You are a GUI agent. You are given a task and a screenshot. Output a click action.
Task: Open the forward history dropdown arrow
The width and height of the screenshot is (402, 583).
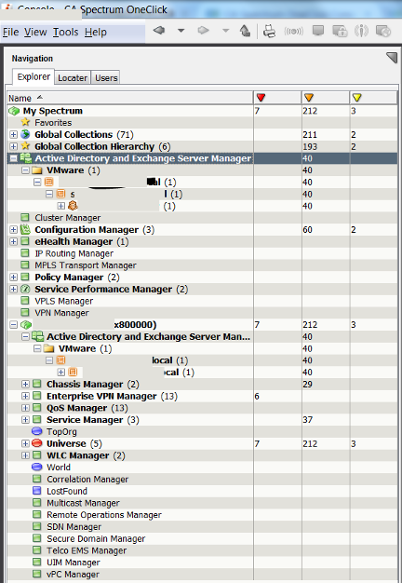point(225,30)
